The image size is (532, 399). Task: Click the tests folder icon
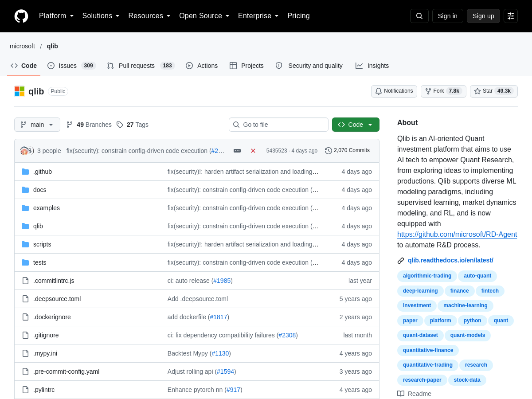pyautogui.click(x=25, y=262)
